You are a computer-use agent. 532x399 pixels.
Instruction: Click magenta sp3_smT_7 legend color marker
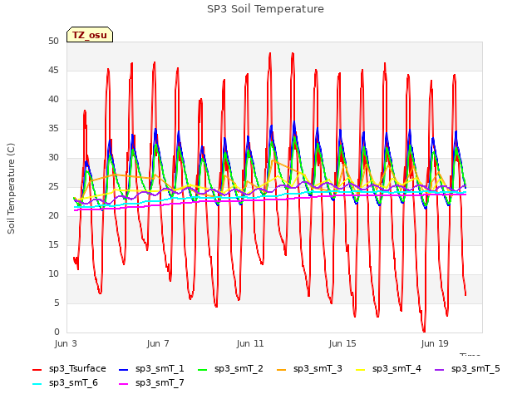[x=124, y=384]
